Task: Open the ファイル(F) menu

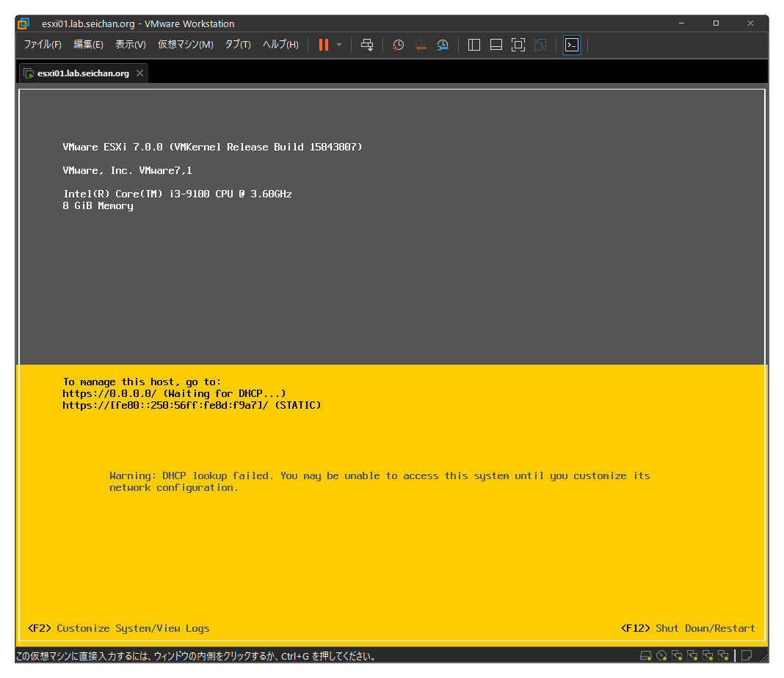Action: tap(43, 45)
